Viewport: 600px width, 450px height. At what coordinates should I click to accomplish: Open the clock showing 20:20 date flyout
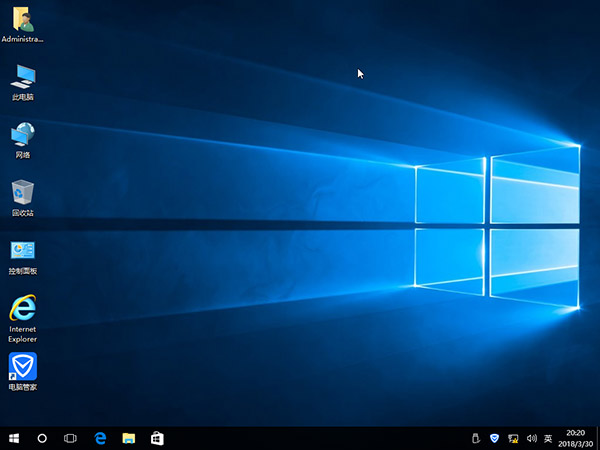(x=575, y=438)
